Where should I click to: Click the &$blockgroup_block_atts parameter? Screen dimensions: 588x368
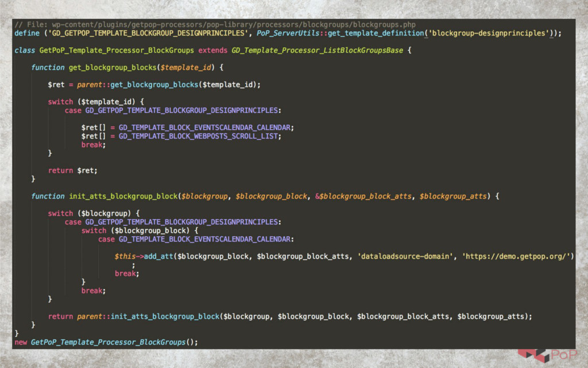(x=363, y=197)
